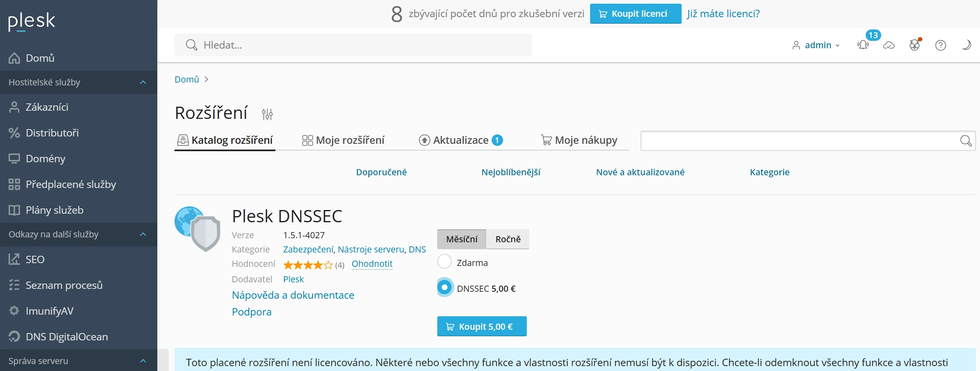Click the icon with the orange dot

pos(915,45)
